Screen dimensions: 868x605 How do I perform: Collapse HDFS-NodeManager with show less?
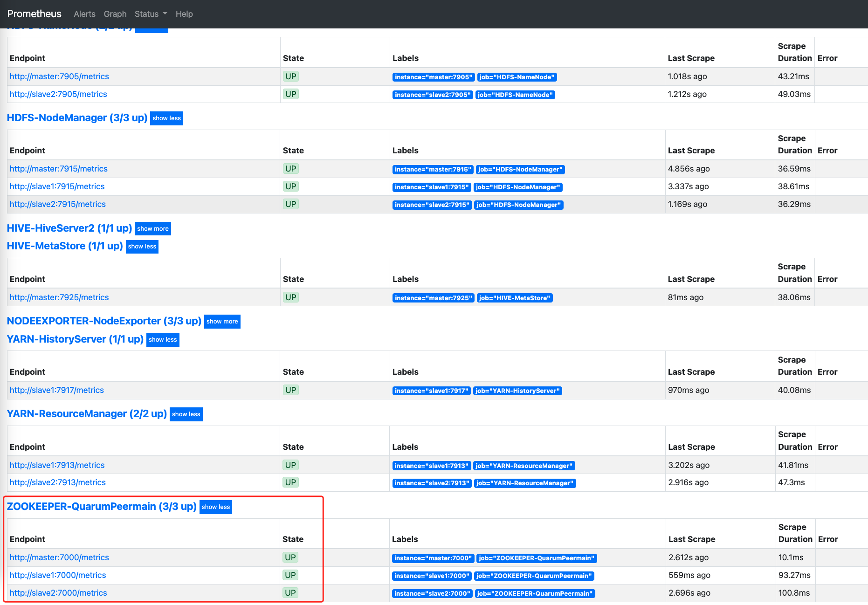pos(166,118)
